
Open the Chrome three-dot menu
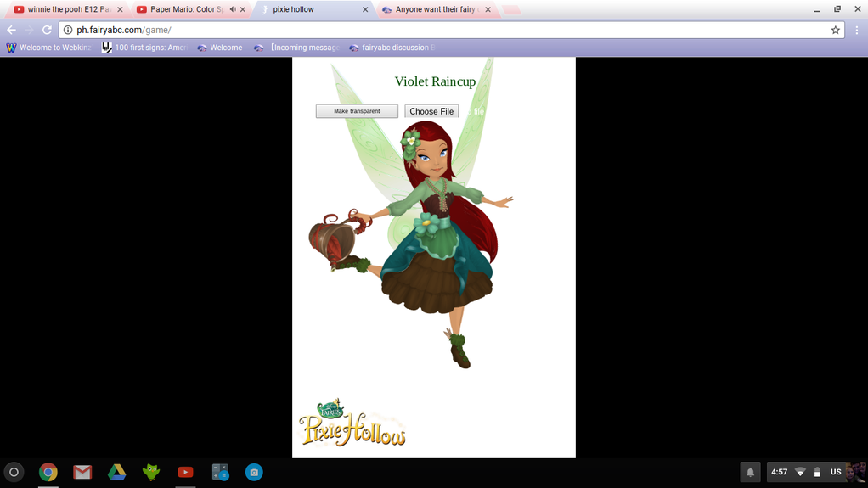[856, 30]
